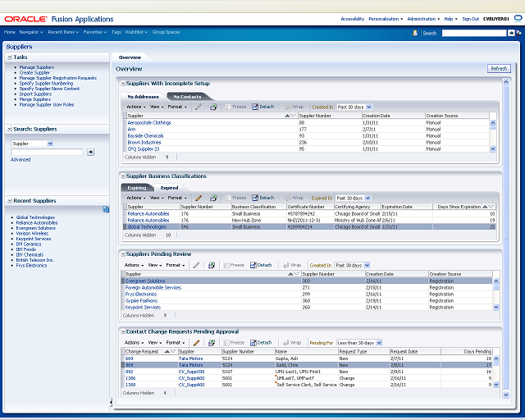The height and width of the screenshot is (420, 525).
Task: Click Detach icon in Supplier Business Classifications toolbar
Action: pos(255,198)
